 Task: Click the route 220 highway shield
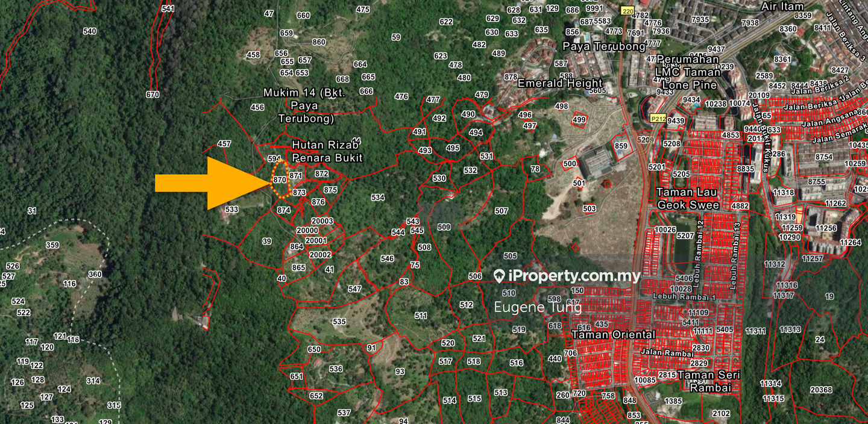point(627,11)
